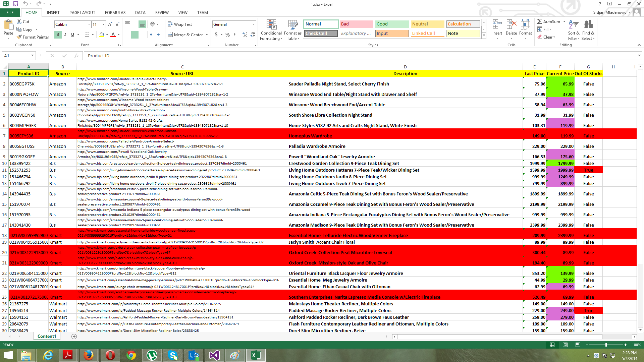This screenshot has height=362, width=644.
Task: Apply Comma Style format
Action: (235, 35)
